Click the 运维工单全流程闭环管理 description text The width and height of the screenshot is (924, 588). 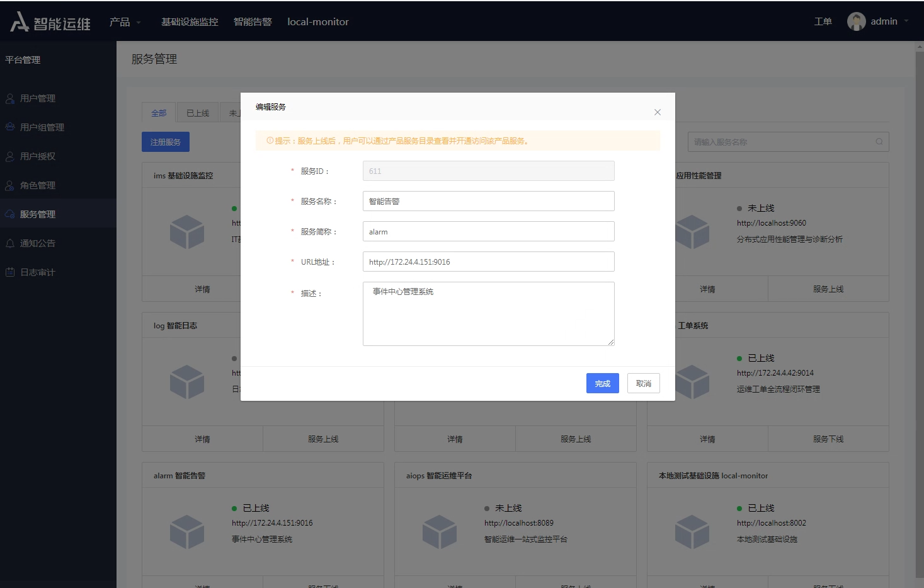click(779, 389)
